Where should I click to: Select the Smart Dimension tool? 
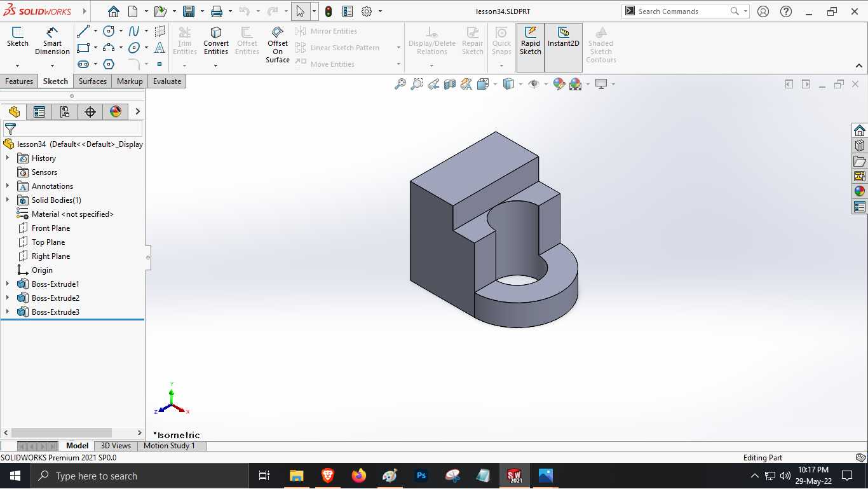[x=52, y=41]
